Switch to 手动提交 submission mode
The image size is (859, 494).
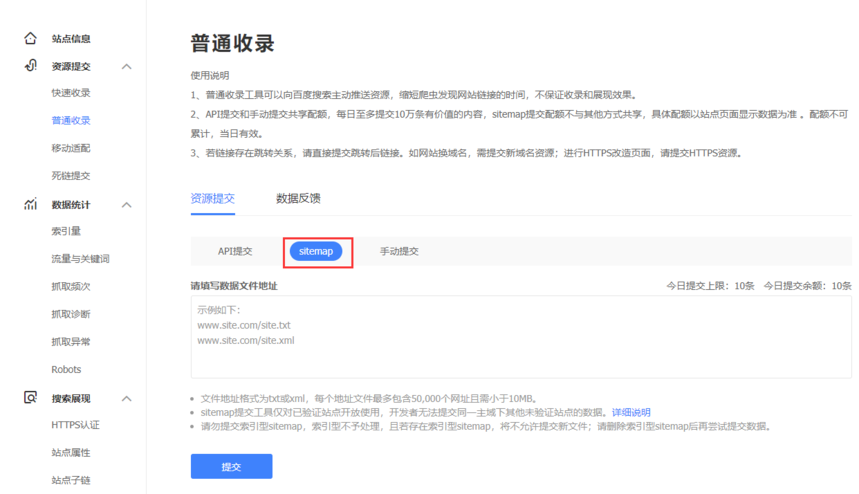click(399, 251)
